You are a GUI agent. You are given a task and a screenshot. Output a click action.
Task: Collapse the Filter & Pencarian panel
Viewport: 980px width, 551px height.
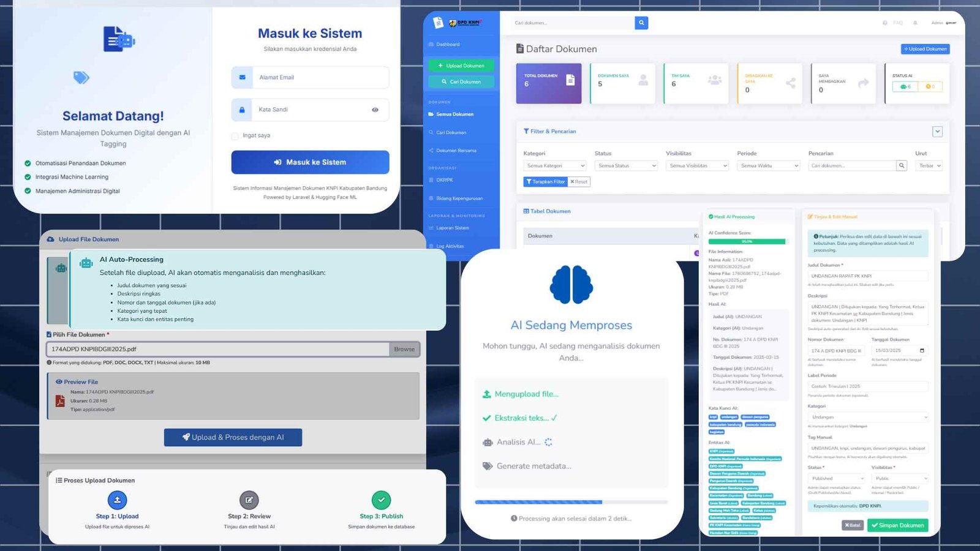tap(937, 132)
